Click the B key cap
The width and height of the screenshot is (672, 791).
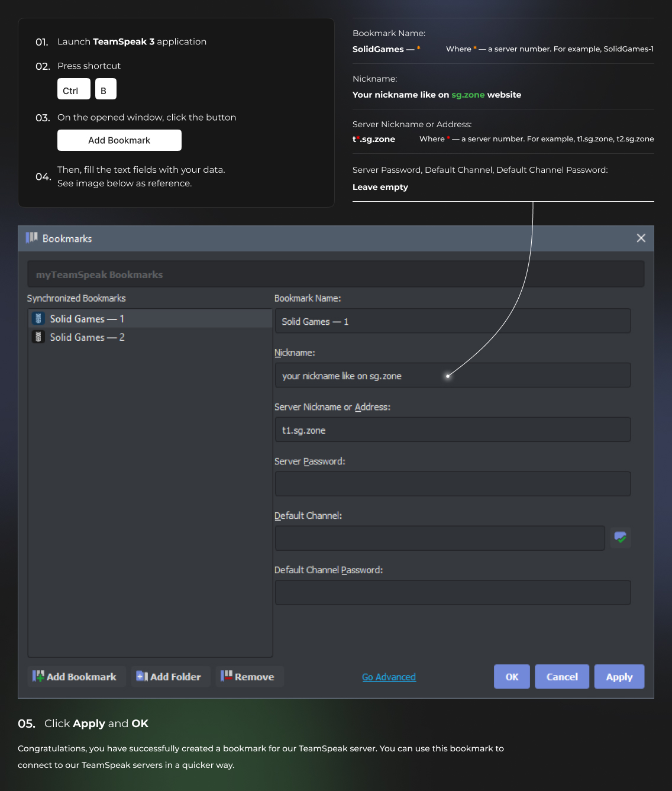(106, 89)
